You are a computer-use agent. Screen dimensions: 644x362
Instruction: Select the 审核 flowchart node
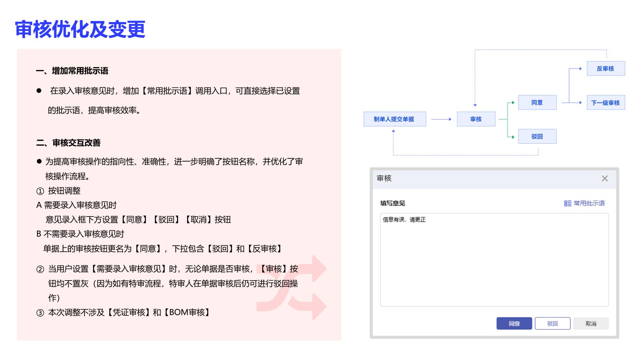pyautogui.click(x=476, y=119)
